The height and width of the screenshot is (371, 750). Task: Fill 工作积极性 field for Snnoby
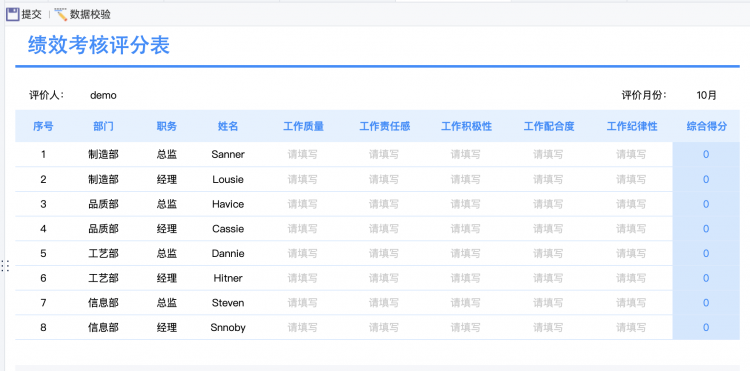tap(466, 328)
